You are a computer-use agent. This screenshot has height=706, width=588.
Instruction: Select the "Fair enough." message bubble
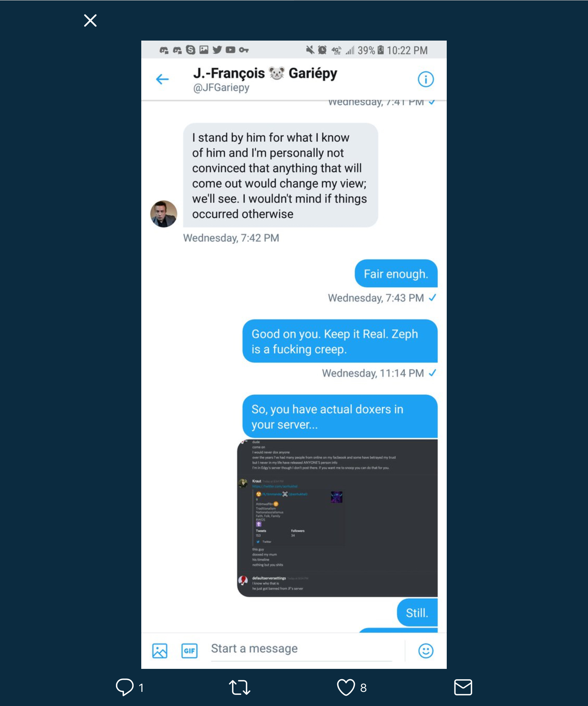point(396,273)
